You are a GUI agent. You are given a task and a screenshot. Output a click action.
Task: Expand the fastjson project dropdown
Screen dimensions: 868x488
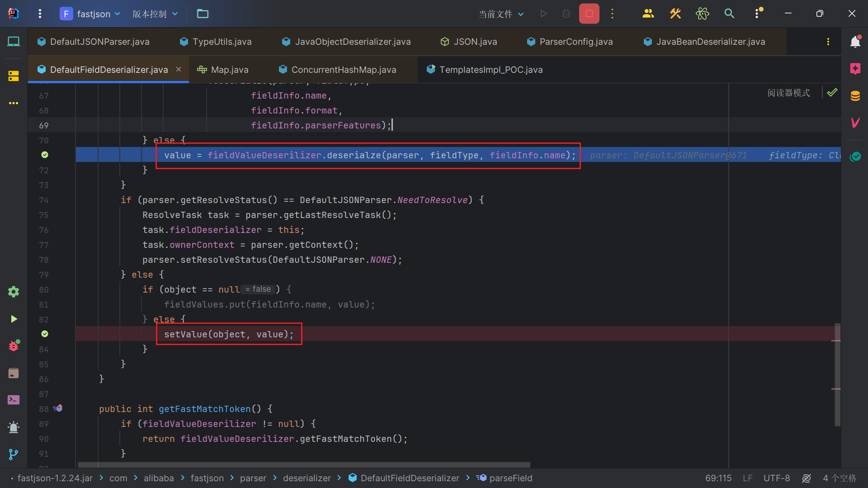click(90, 14)
